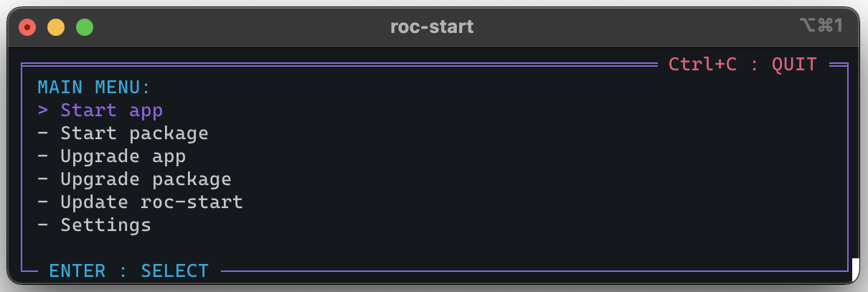
Task: Click the yellow minimize window button
Action: tap(56, 27)
